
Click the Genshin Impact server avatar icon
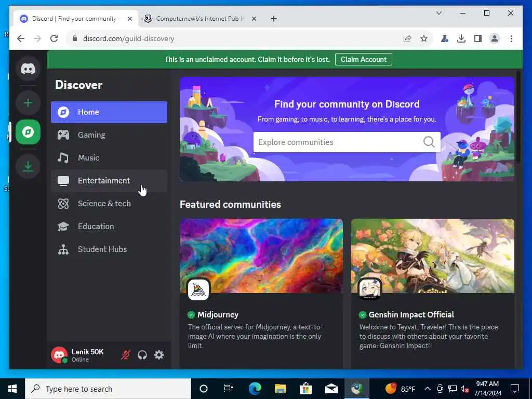(370, 289)
